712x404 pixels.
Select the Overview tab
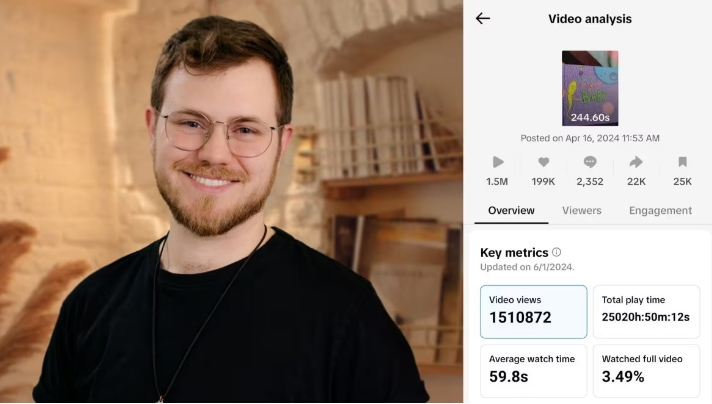pyautogui.click(x=511, y=211)
